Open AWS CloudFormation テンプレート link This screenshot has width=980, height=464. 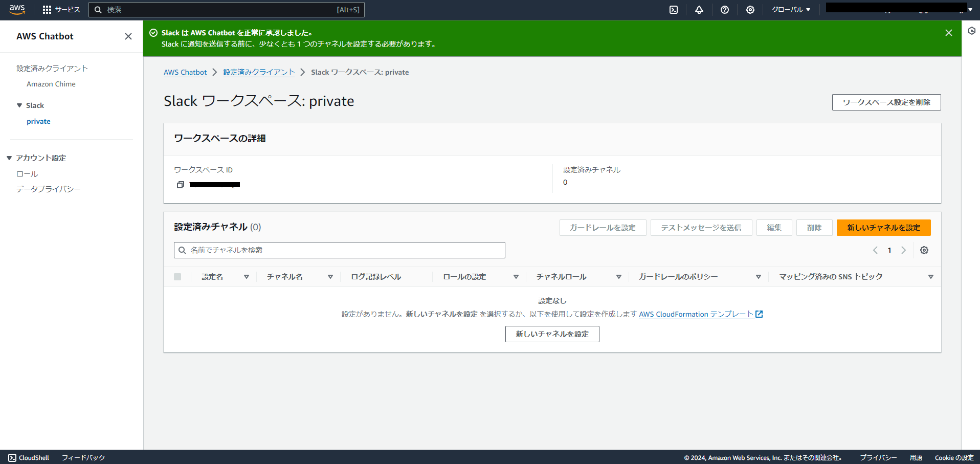coord(701,314)
